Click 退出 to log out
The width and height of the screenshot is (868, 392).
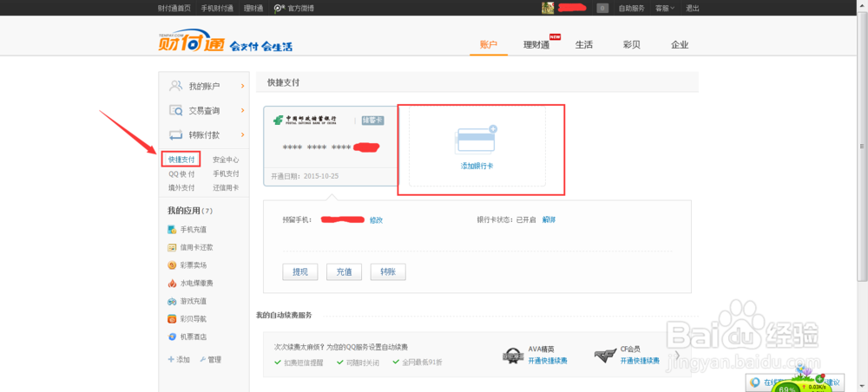click(x=693, y=9)
